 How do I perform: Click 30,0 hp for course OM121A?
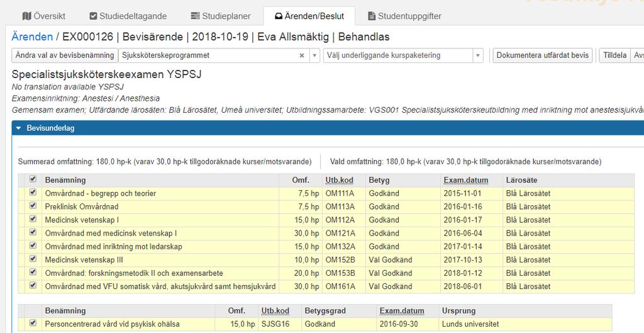click(x=306, y=233)
